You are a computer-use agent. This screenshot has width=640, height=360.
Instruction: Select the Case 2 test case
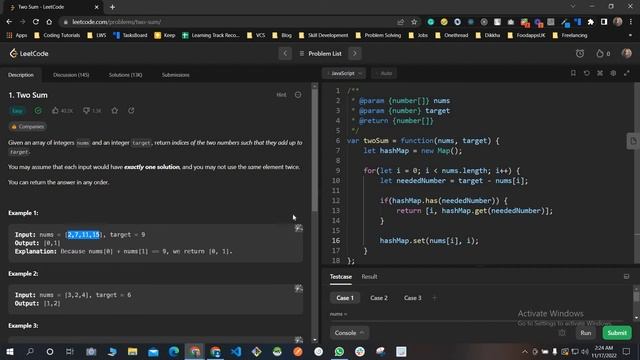(379, 298)
